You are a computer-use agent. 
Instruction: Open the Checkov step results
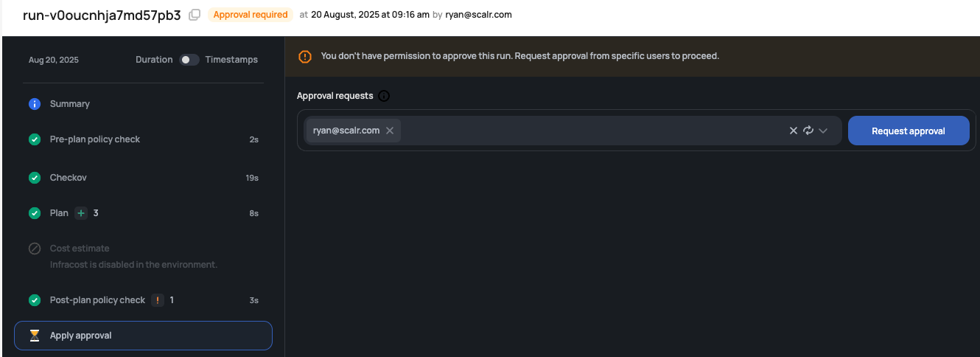click(x=143, y=178)
